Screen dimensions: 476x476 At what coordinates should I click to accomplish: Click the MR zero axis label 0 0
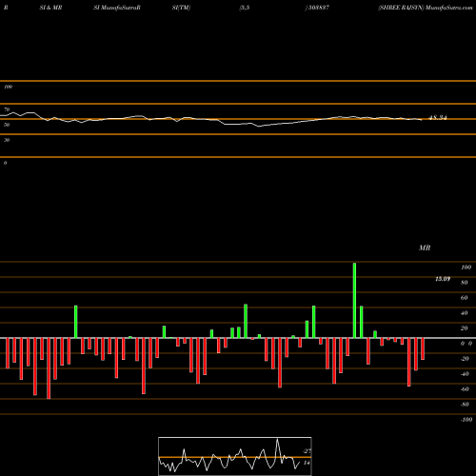[466, 344]
